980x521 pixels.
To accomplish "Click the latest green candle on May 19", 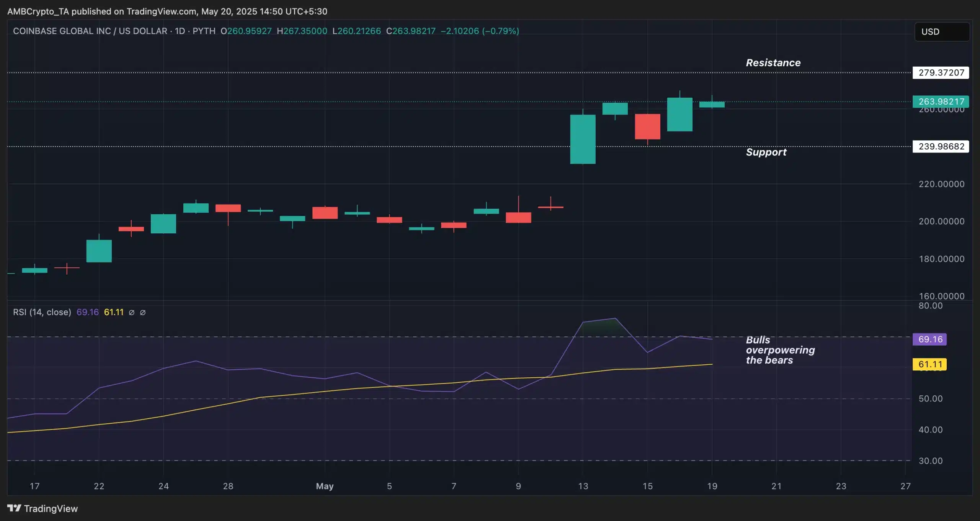I will 712,104.
